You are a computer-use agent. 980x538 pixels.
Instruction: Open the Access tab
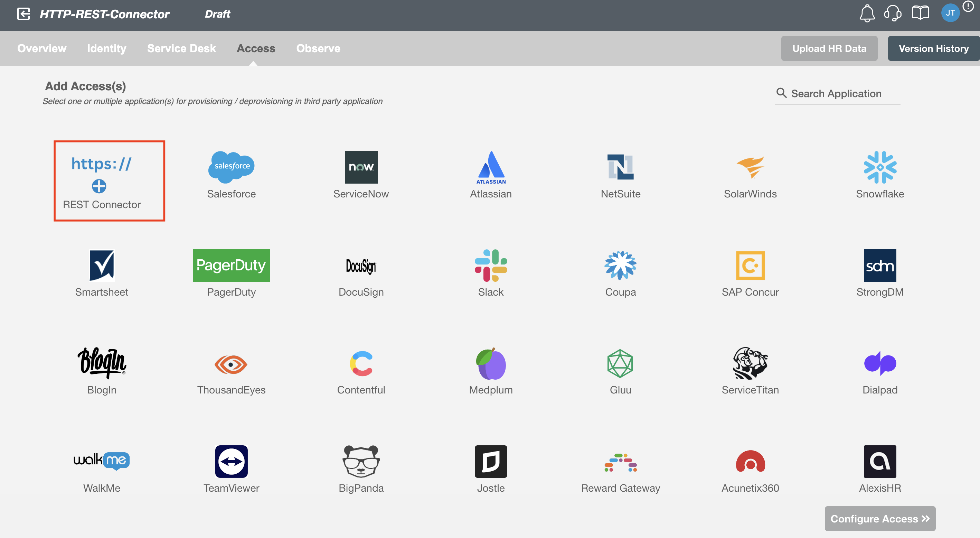pos(256,48)
